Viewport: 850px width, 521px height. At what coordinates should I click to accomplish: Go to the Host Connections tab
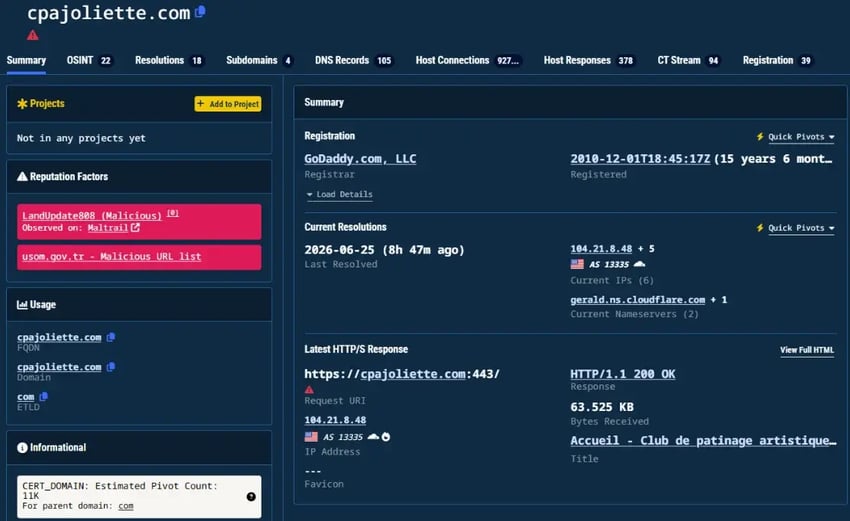pyautogui.click(x=467, y=60)
